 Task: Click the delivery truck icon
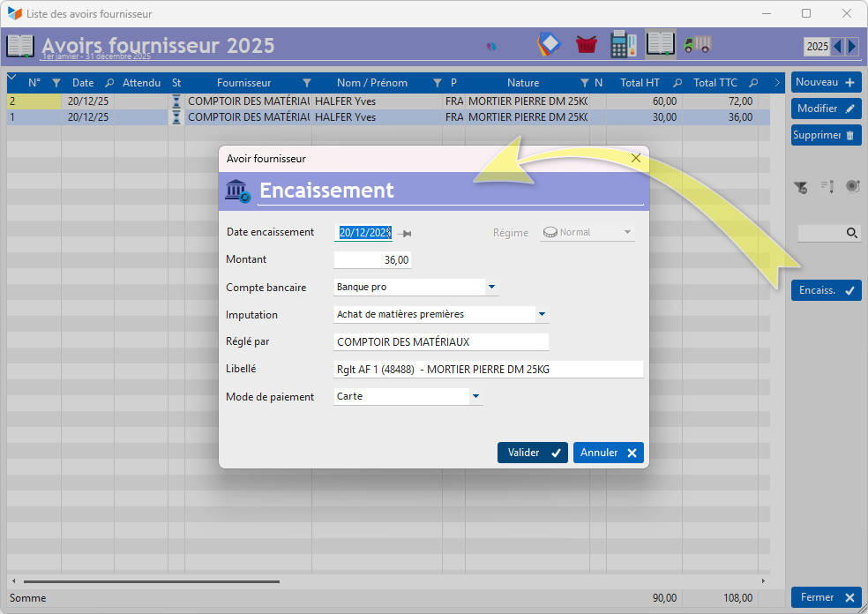click(698, 44)
